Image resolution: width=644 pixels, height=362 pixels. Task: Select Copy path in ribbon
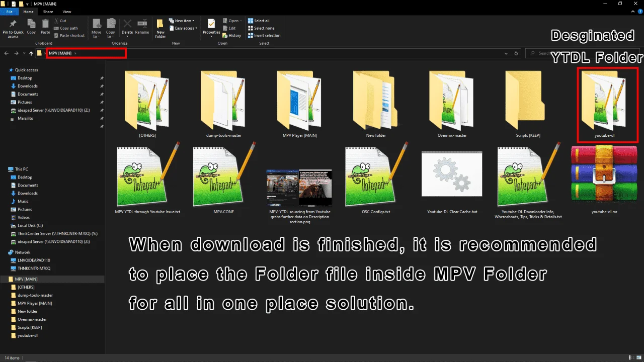[65, 28]
